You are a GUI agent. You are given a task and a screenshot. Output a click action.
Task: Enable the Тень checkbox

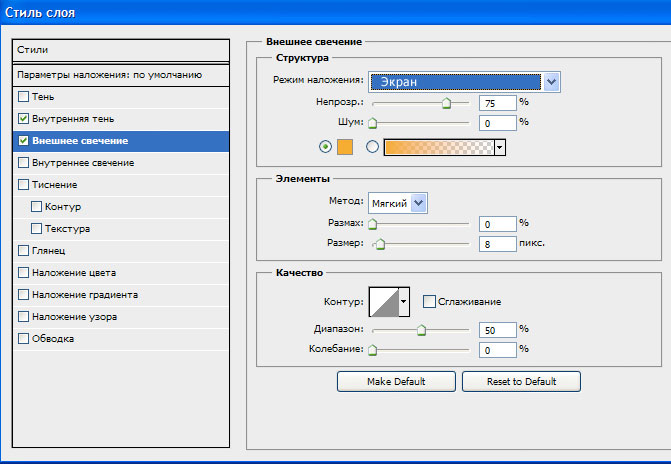[x=24, y=96]
